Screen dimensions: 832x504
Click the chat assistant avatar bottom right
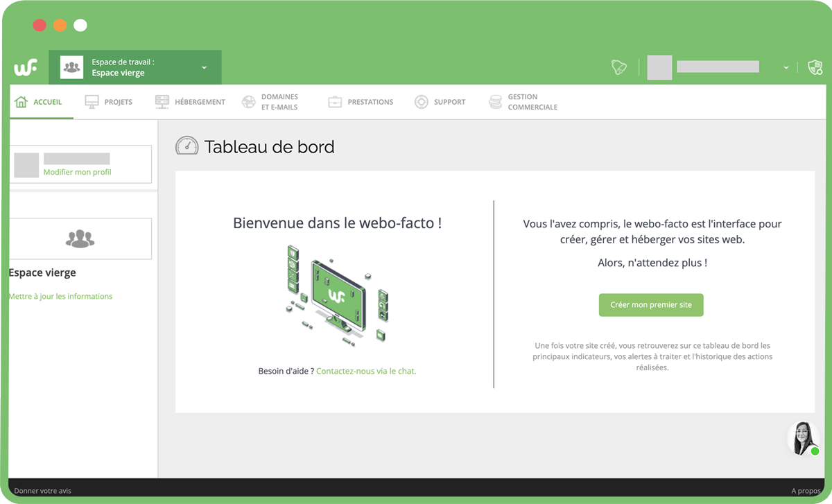tap(802, 437)
